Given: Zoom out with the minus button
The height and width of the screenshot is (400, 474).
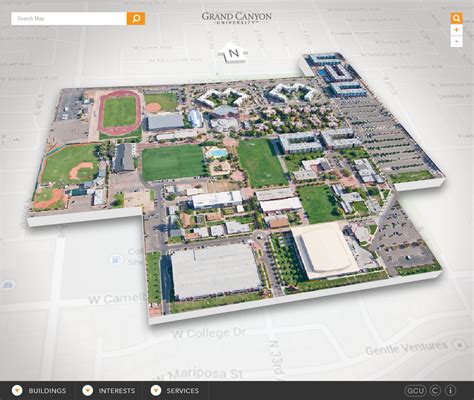Looking at the screenshot, I should [x=456, y=42].
